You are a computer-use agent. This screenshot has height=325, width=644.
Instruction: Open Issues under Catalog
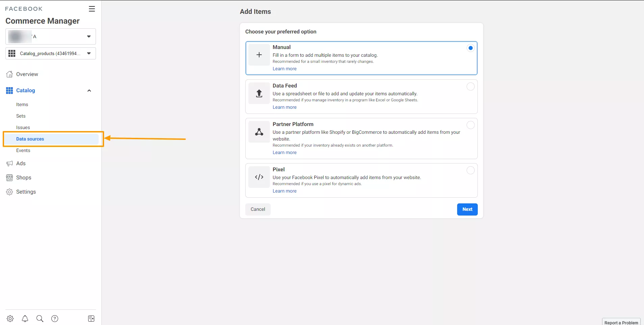tap(23, 128)
